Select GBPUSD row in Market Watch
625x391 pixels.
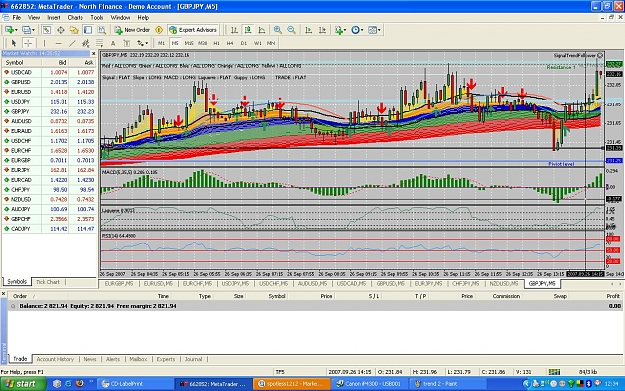[49, 82]
